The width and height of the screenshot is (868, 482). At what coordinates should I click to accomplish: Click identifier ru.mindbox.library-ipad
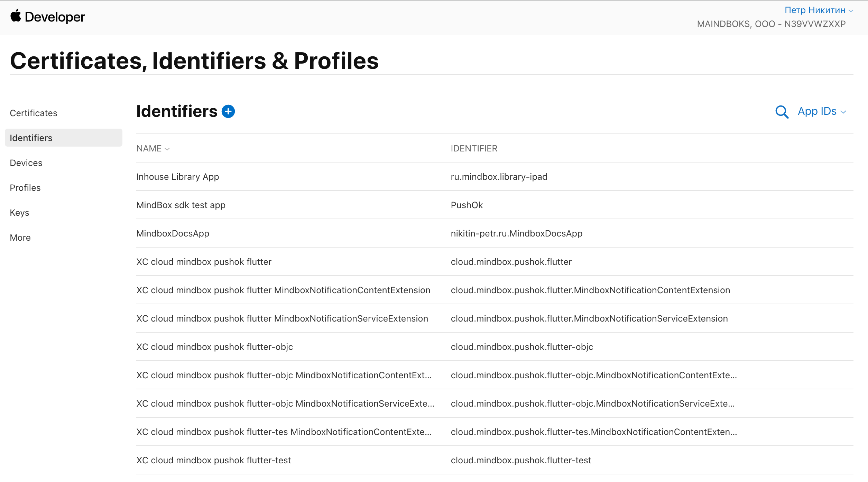pyautogui.click(x=499, y=177)
